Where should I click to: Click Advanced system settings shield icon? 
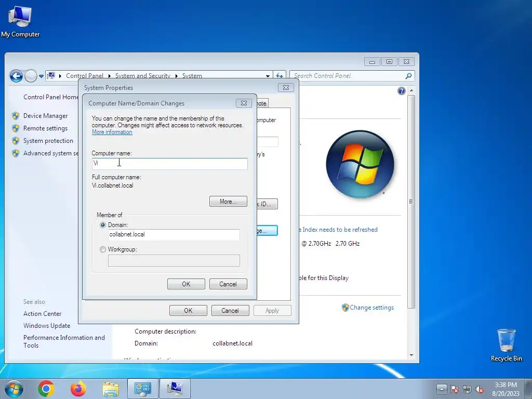(16, 153)
